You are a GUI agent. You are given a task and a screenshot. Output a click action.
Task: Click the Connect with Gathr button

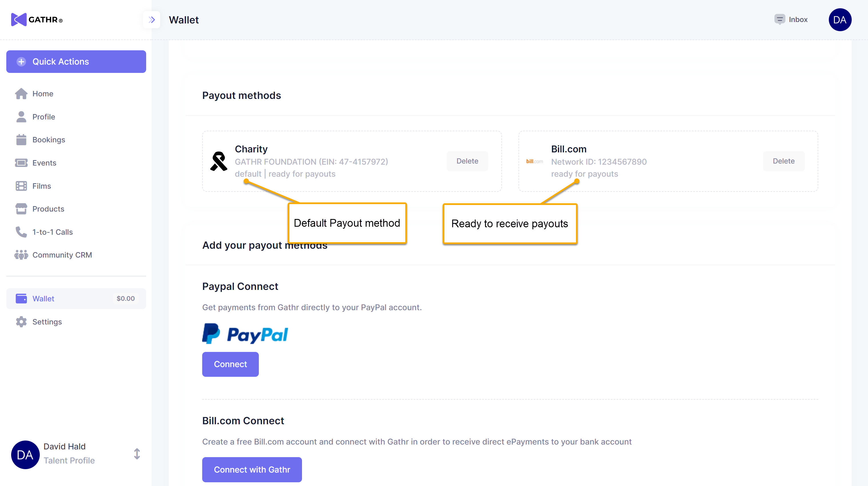pyautogui.click(x=252, y=469)
